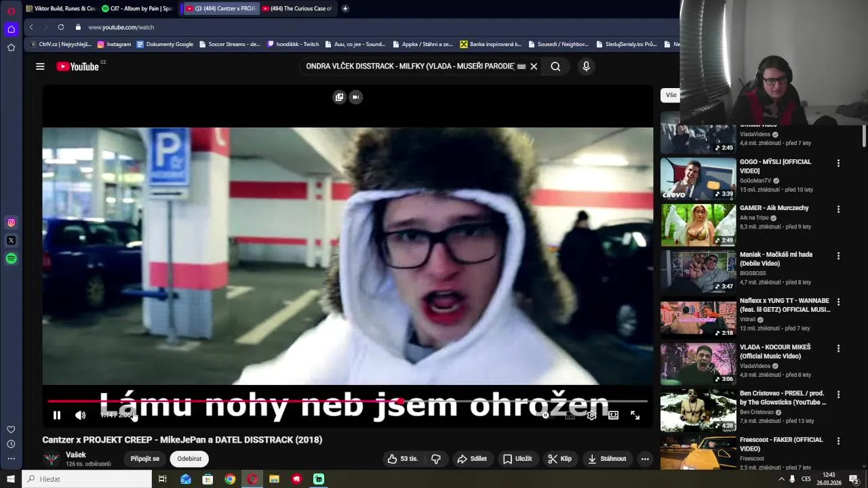
Task: Open Opera sidebar history clock
Action: coord(11,444)
